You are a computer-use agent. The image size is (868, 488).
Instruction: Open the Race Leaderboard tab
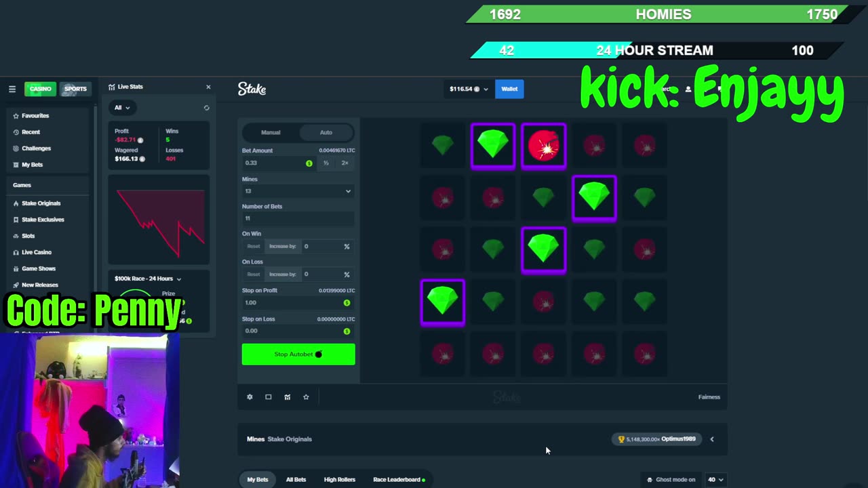(399, 480)
